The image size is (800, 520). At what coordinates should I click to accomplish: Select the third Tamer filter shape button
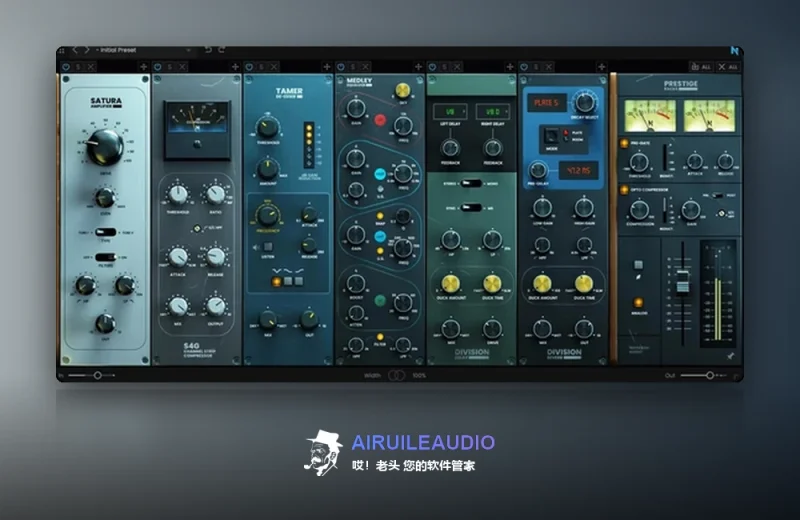point(299,281)
